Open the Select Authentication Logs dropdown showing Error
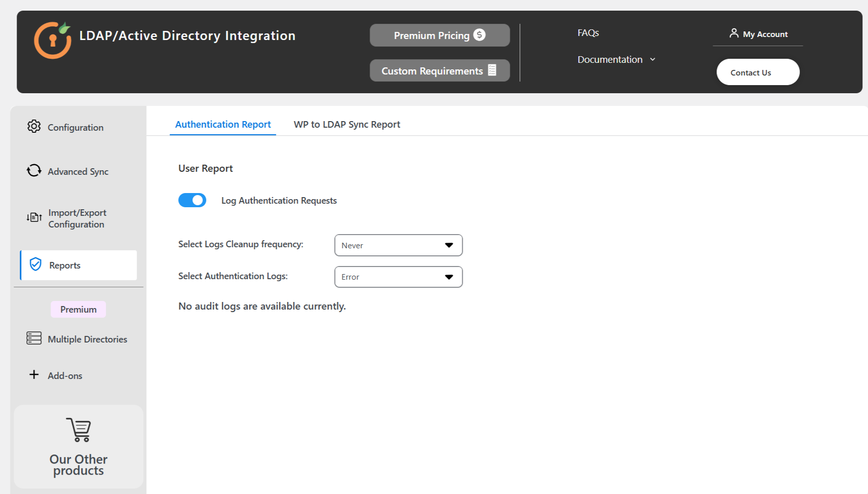 [398, 277]
